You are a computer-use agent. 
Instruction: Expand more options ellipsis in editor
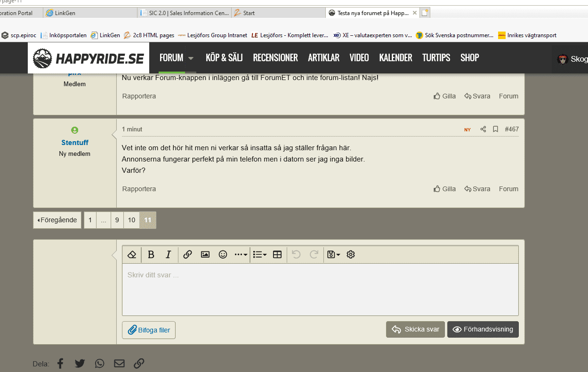241,255
